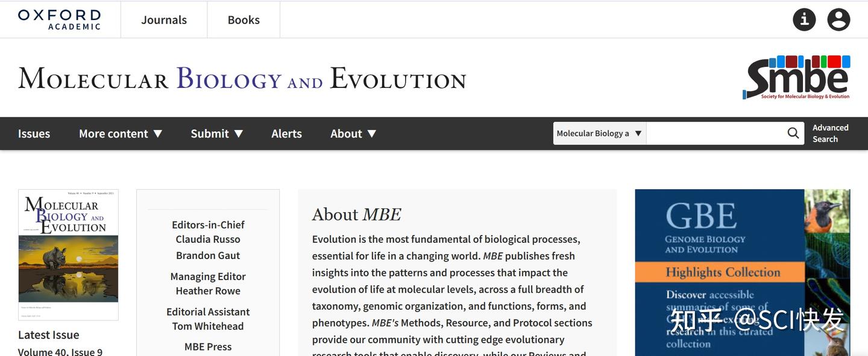Open Advanced Search
The image size is (868, 356).
click(830, 133)
